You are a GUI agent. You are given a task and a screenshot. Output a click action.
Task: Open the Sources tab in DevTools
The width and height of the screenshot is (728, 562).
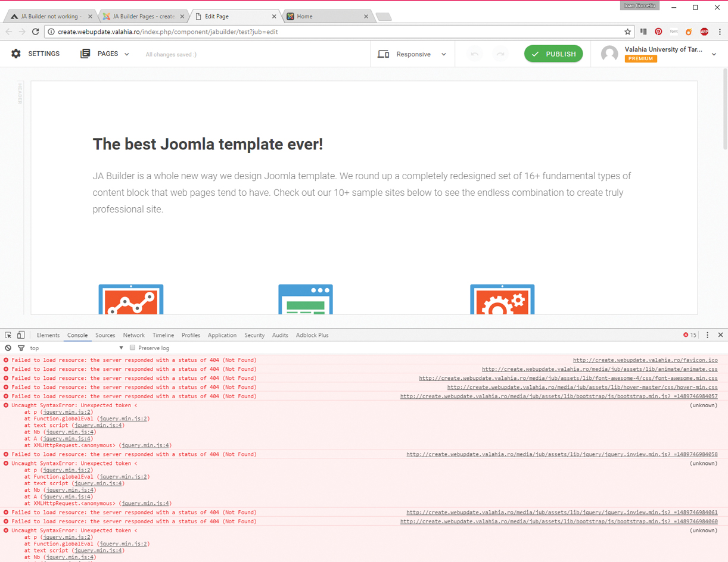105,335
